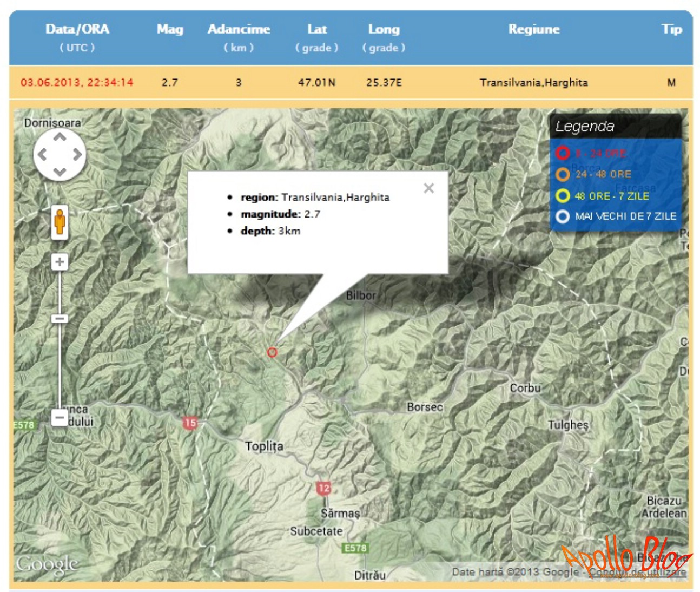Click the Lat column header

tap(317, 29)
